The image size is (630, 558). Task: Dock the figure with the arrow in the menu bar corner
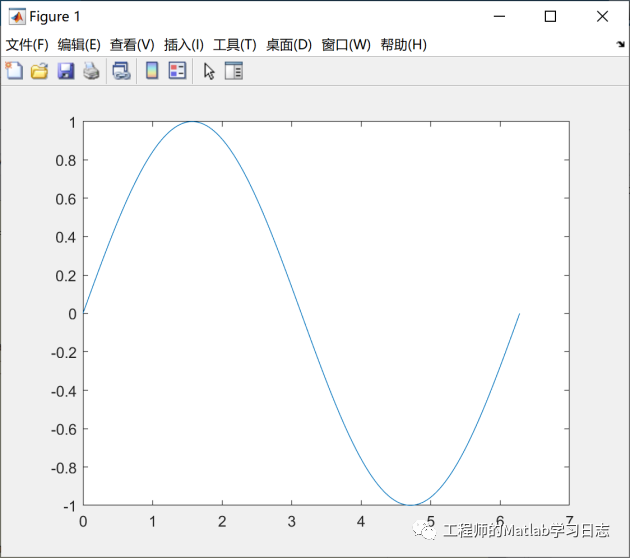click(621, 44)
